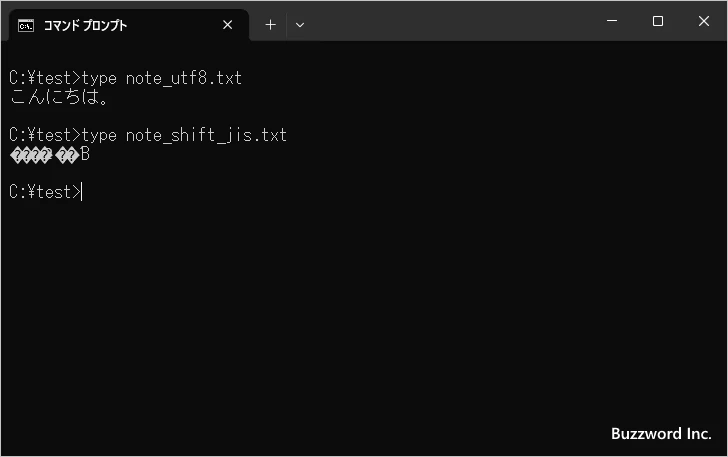Close the コマンド プロンプト tab
Screen dimensions: 728x457
point(228,25)
